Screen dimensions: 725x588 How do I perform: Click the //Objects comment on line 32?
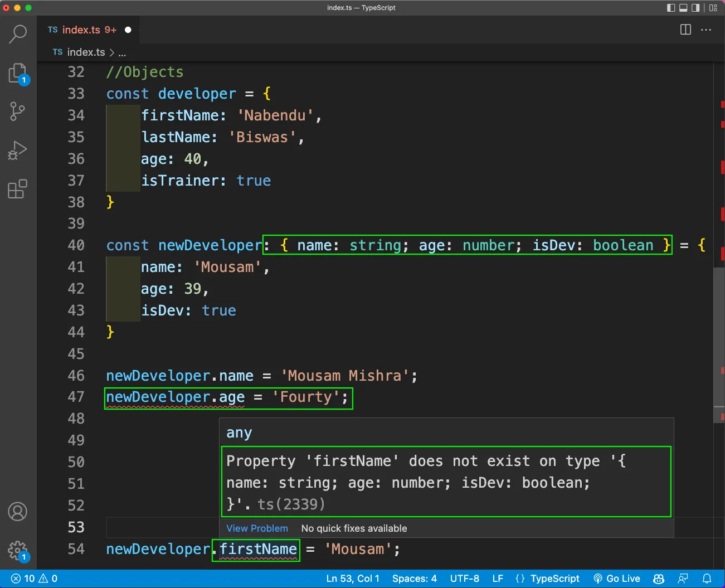[145, 72]
